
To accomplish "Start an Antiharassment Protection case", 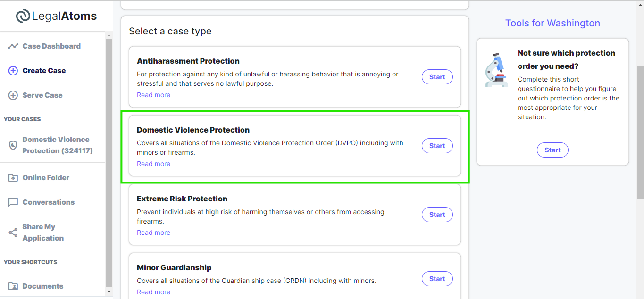I will pyautogui.click(x=437, y=77).
